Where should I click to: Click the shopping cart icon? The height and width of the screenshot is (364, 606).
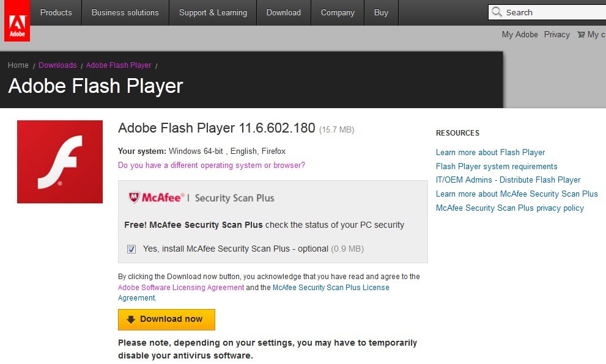point(579,35)
